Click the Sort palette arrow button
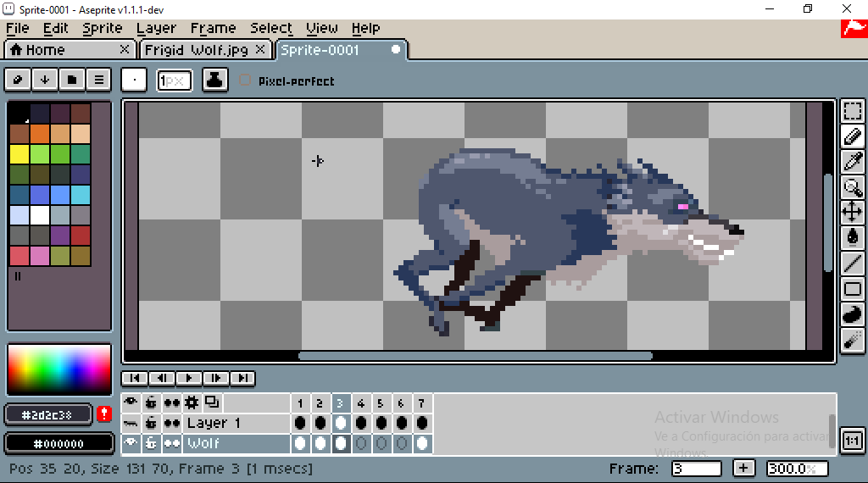Screen dimensions: 868x483 [45, 80]
